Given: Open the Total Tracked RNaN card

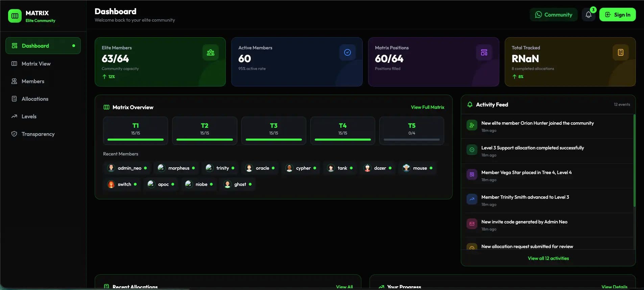Looking at the screenshot, I should [570, 62].
